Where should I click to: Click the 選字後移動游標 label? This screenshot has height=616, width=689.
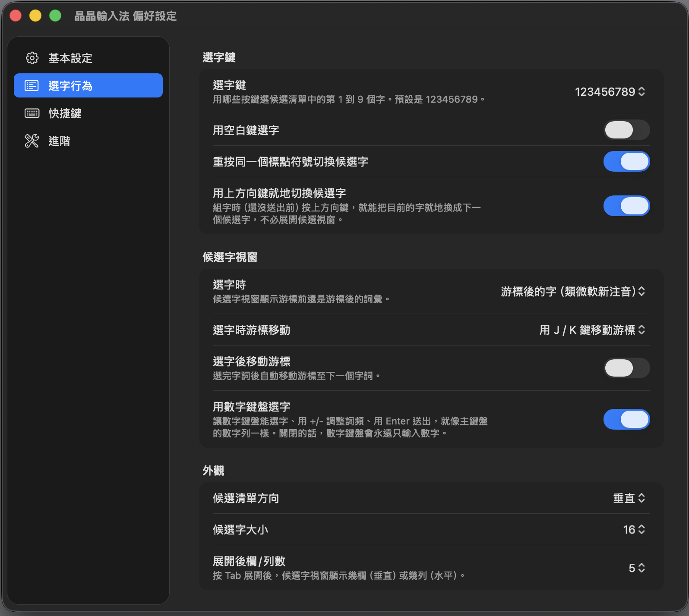252,361
